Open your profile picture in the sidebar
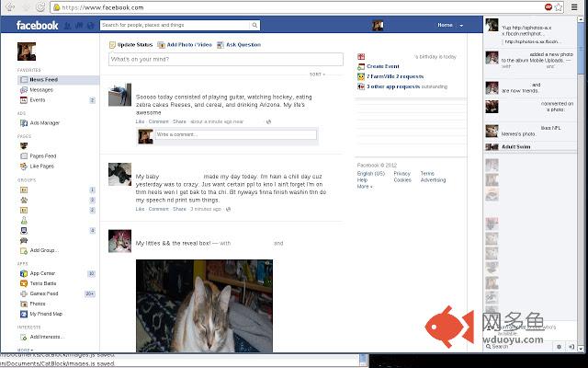Screen dimensions: 588x368 [x=27, y=52]
